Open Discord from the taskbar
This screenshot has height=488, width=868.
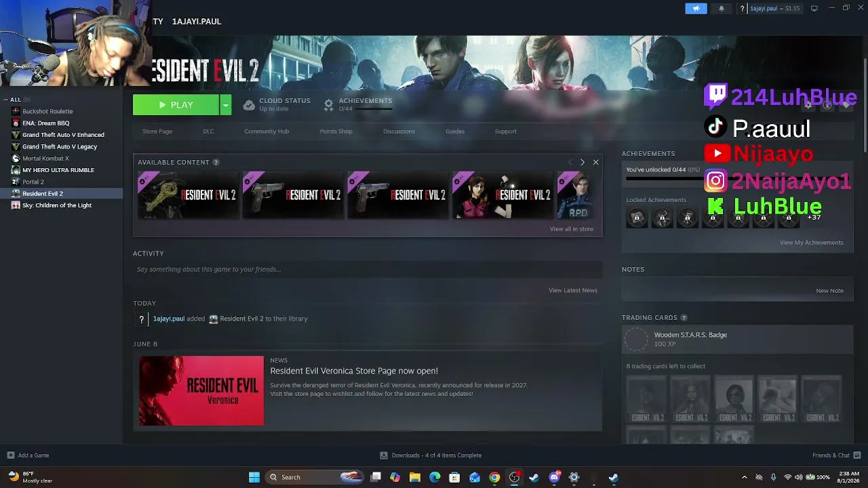click(554, 477)
